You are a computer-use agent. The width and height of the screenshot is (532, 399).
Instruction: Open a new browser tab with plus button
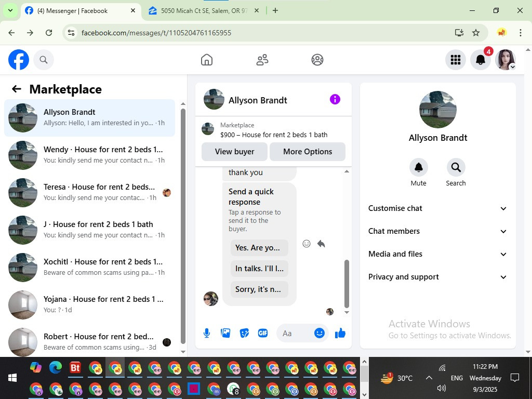pos(275,10)
